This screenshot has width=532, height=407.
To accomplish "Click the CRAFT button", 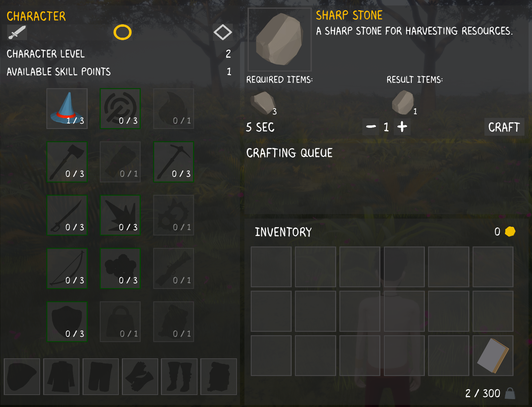I will [504, 127].
